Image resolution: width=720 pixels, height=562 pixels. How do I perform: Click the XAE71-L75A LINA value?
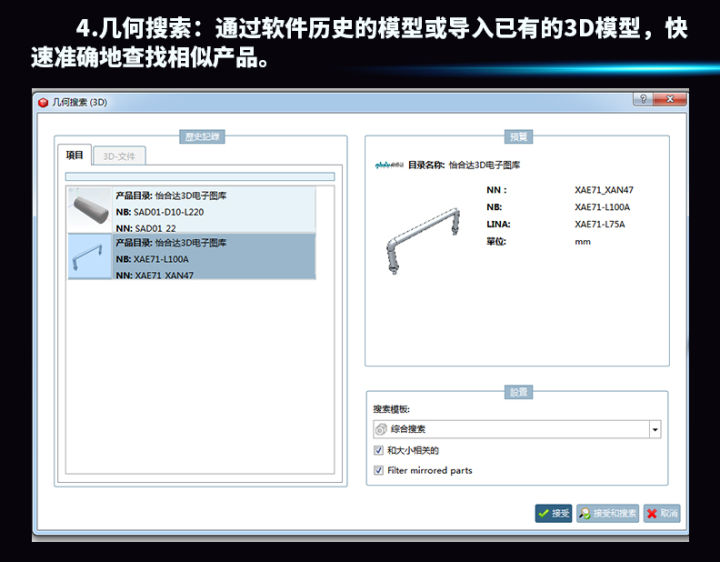(600, 224)
